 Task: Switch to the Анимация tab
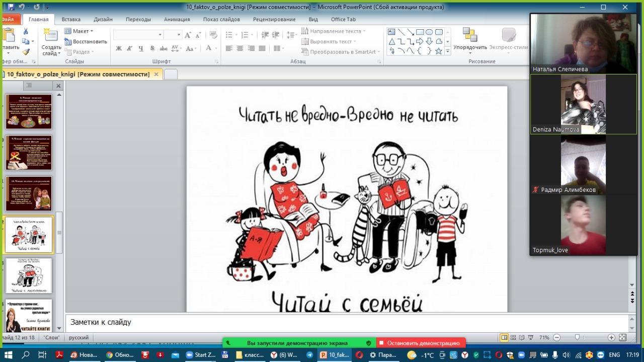point(177,19)
